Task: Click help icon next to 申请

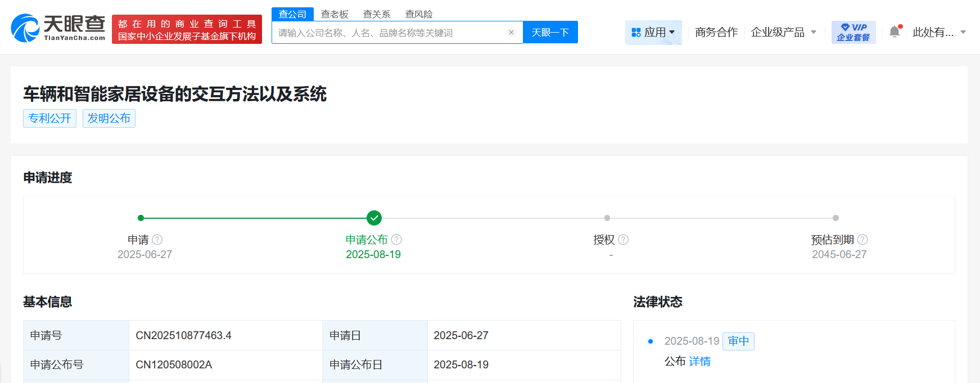Action: (157, 240)
